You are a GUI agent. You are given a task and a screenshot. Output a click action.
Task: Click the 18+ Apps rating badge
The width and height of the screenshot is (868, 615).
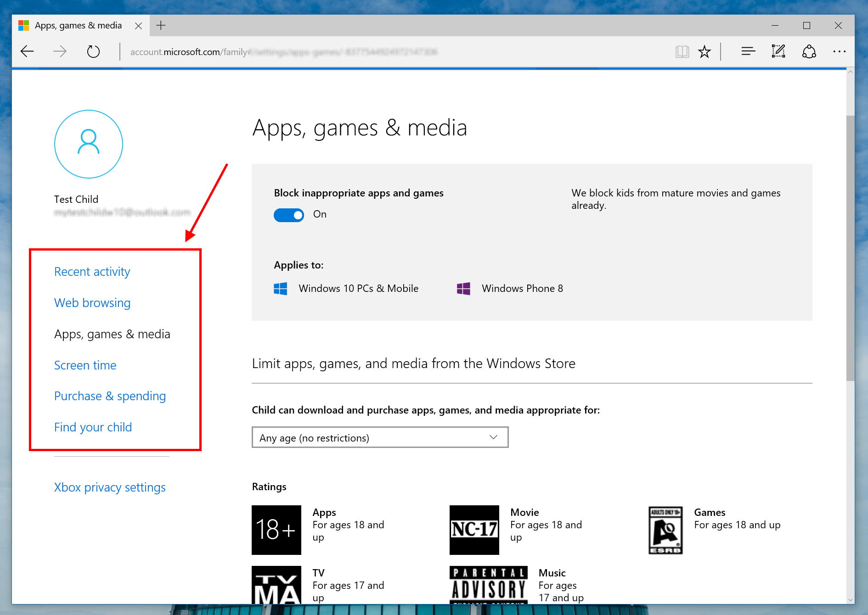point(276,530)
